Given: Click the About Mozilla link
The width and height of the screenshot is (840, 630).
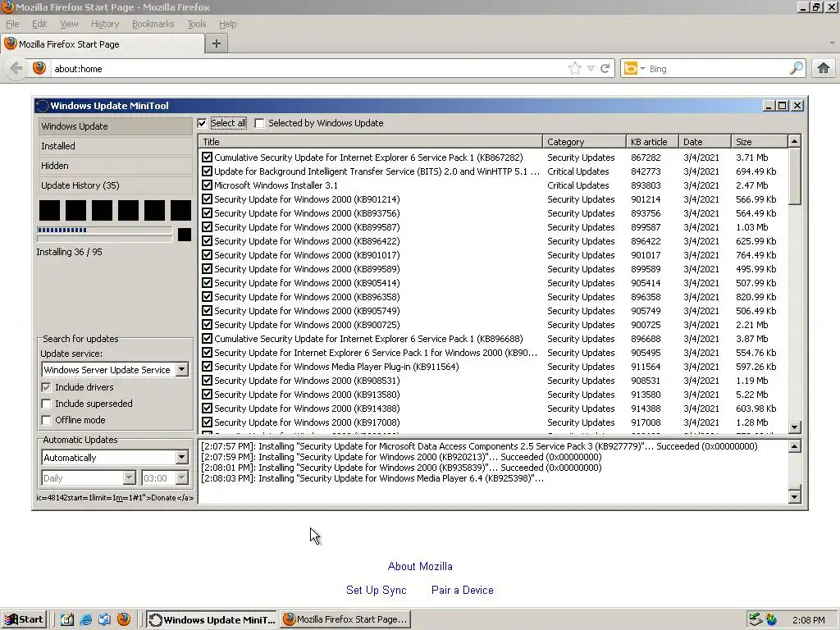Looking at the screenshot, I should 420,566.
